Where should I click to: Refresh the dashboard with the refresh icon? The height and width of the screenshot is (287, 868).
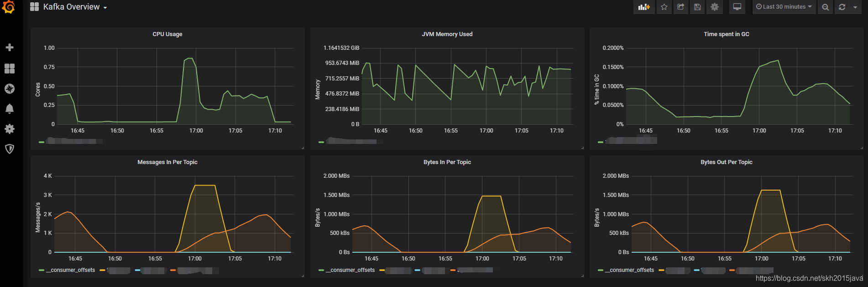pos(842,7)
